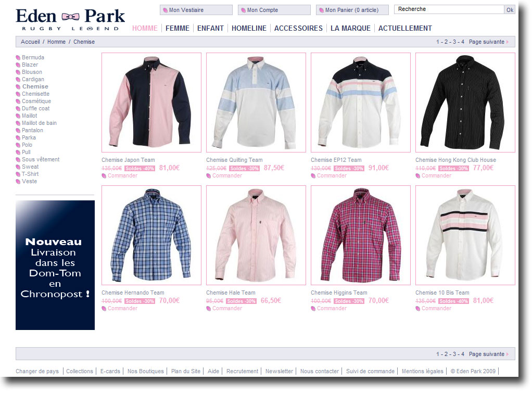This screenshot has width=532, height=394.
Task: Open the Chemise Hong Kong Club House photo
Action: (x=465, y=103)
